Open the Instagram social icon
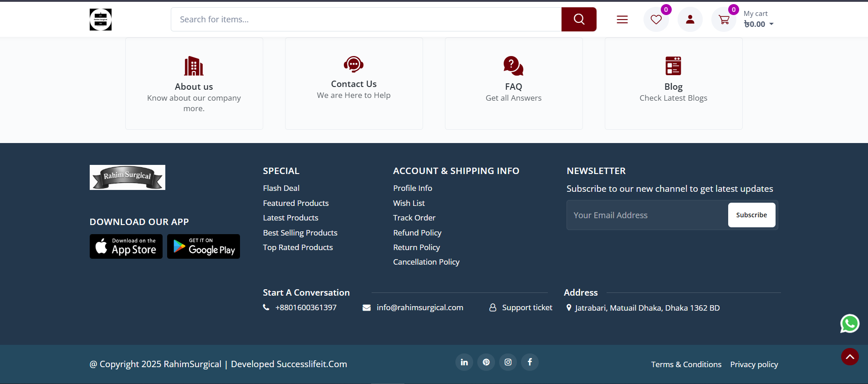The image size is (868, 384). [x=508, y=362]
